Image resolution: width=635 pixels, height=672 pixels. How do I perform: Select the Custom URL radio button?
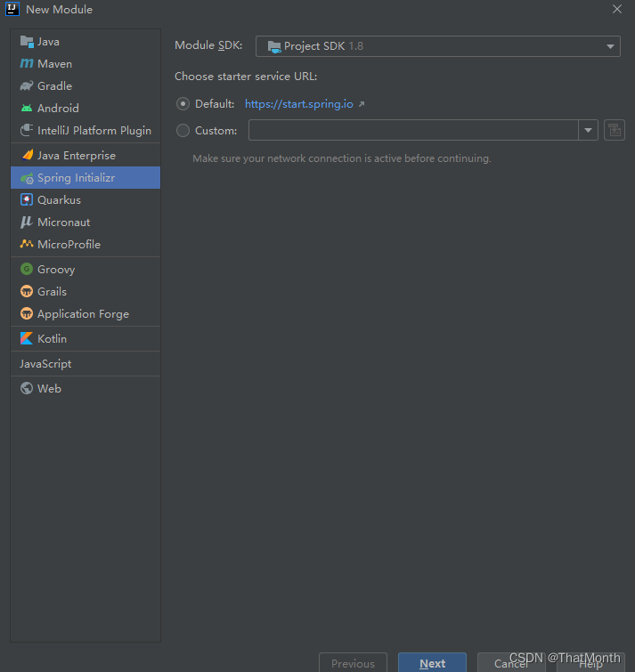pos(183,130)
